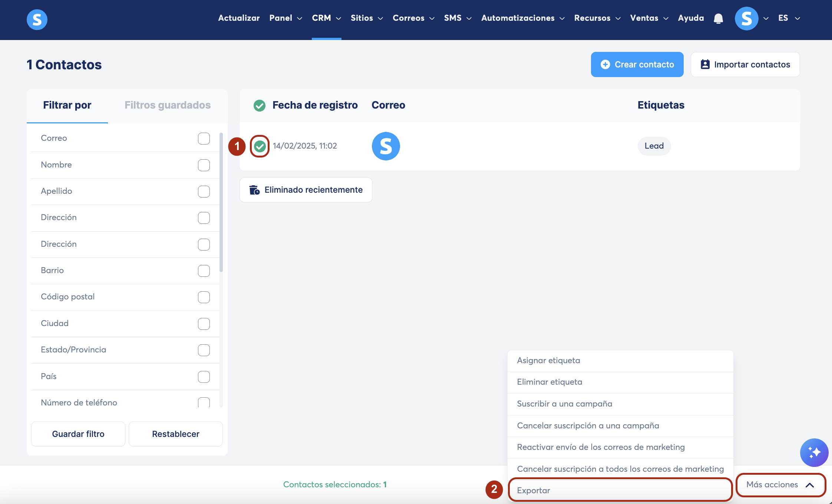
Task: Switch to Filtros guardados tab
Action: (168, 105)
